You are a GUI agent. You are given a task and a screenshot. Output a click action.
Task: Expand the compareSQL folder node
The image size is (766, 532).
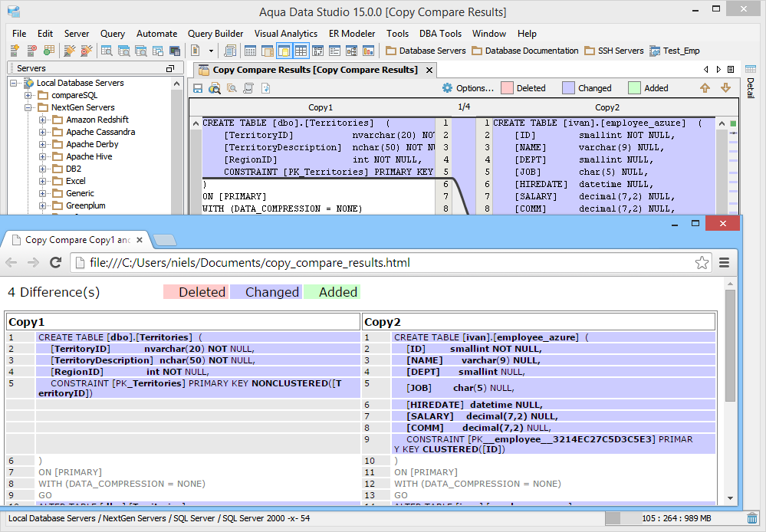pyautogui.click(x=28, y=95)
